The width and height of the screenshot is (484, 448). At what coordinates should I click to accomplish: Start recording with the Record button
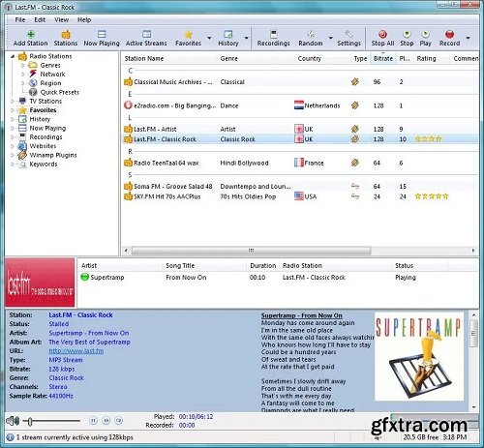click(449, 38)
